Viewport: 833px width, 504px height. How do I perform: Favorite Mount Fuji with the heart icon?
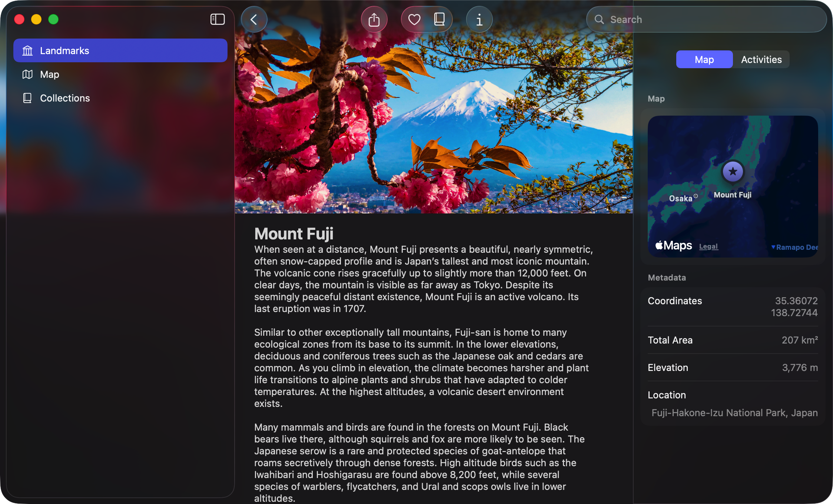point(414,19)
